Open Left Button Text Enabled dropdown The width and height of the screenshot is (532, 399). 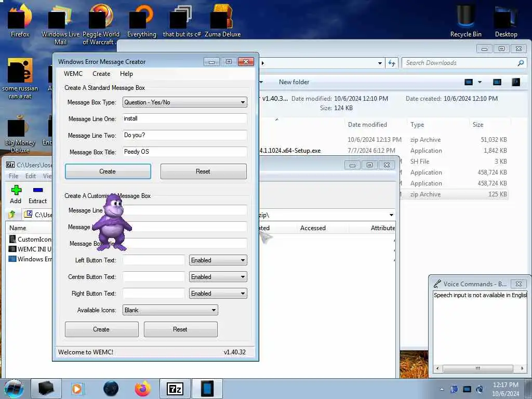[218, 260]
